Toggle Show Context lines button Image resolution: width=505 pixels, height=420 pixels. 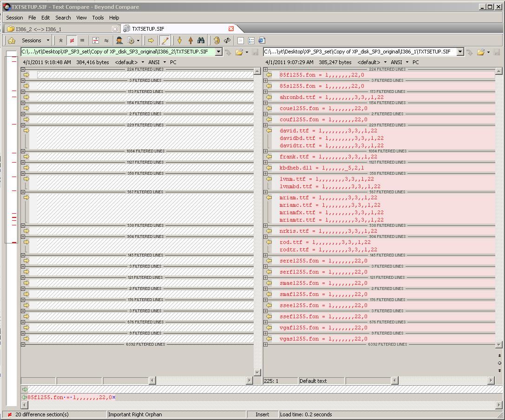96,40
